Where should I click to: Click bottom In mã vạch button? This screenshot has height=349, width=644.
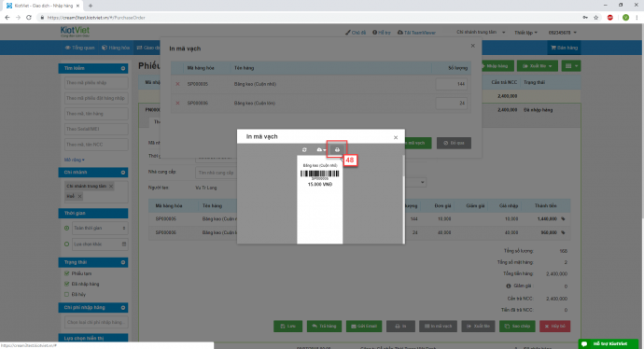(x=438, y=326)
